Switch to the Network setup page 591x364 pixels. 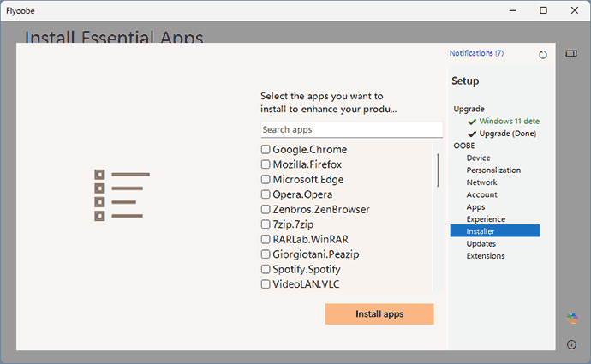[x=481, y=182]
